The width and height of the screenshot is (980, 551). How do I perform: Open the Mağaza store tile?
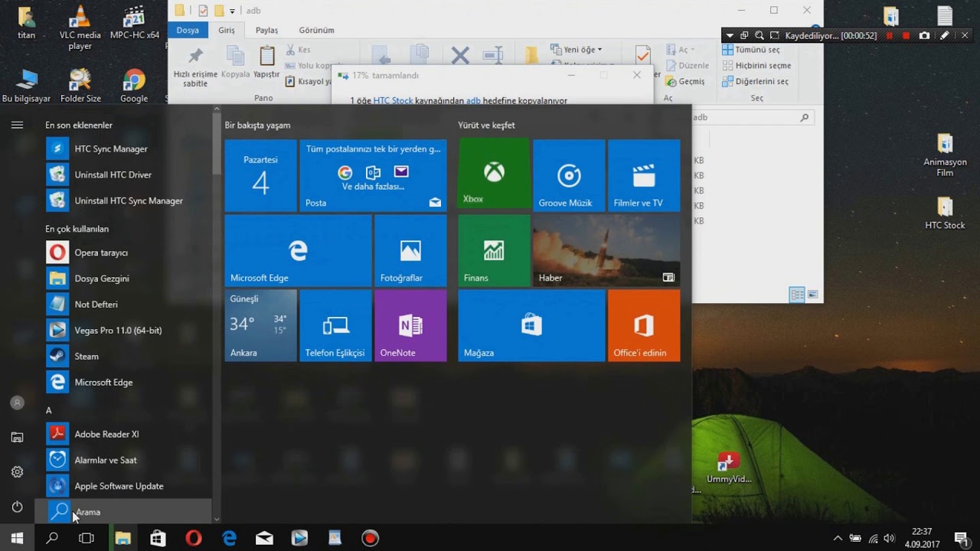531,325
